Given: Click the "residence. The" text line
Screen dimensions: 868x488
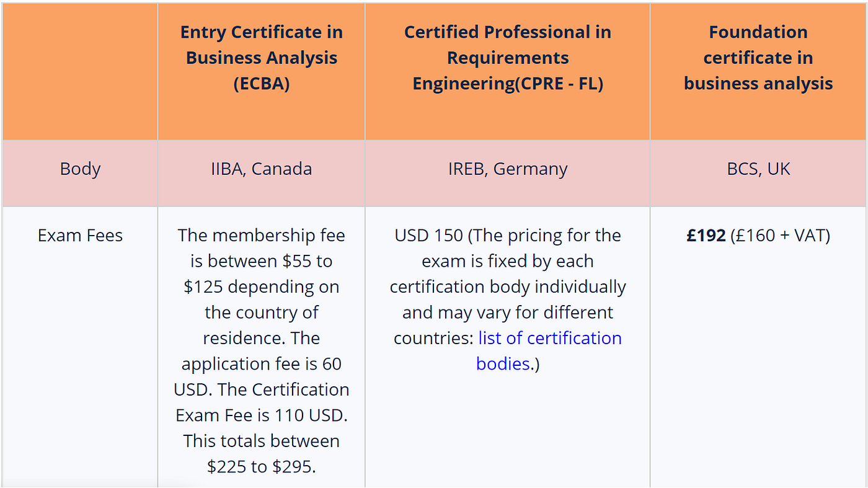Looking at the screenshot, I should coord(261,338).
